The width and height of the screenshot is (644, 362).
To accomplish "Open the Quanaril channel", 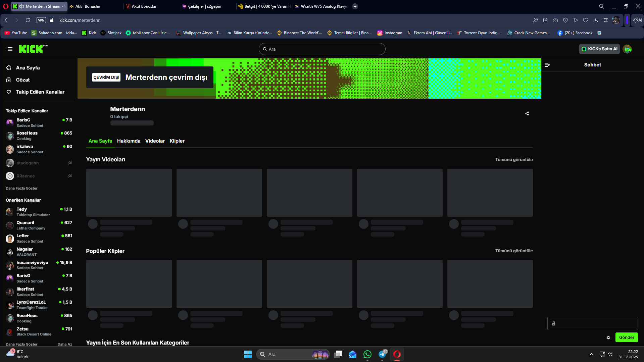I will [39, 225].
